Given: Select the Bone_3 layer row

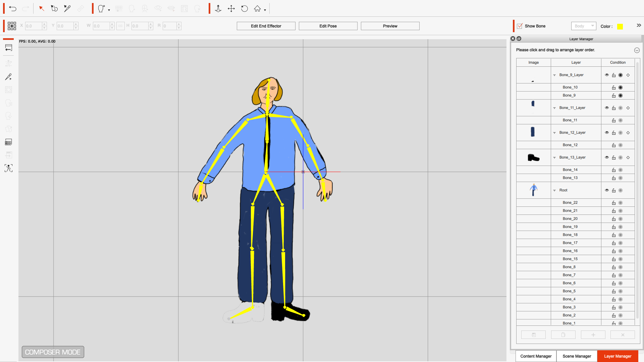Looking at the screenshot, I should pos(575,307).
